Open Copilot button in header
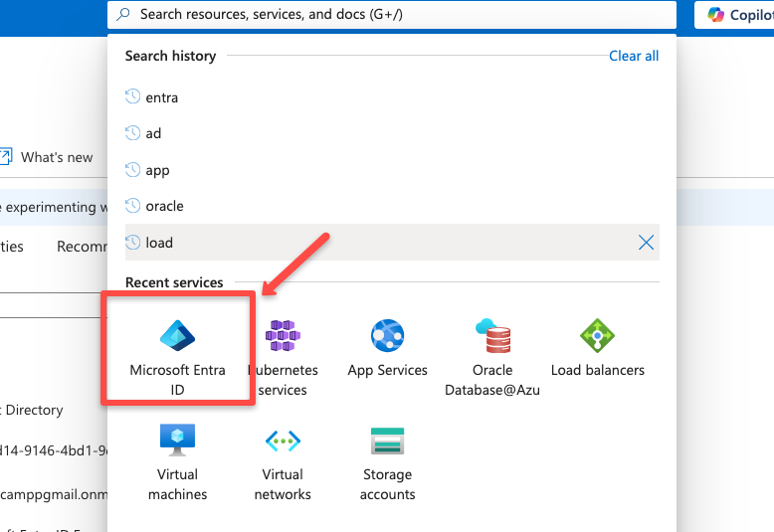This screenshot has height=532, width=774. point(734,15)
